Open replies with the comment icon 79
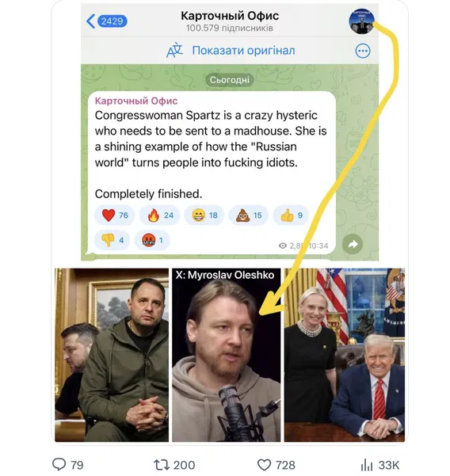The image size is (450, 476). tap(67, 464)
